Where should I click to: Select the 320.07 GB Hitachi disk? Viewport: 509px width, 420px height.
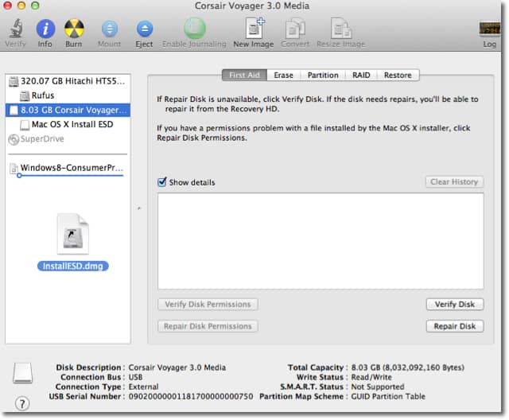tap(68, 81)
